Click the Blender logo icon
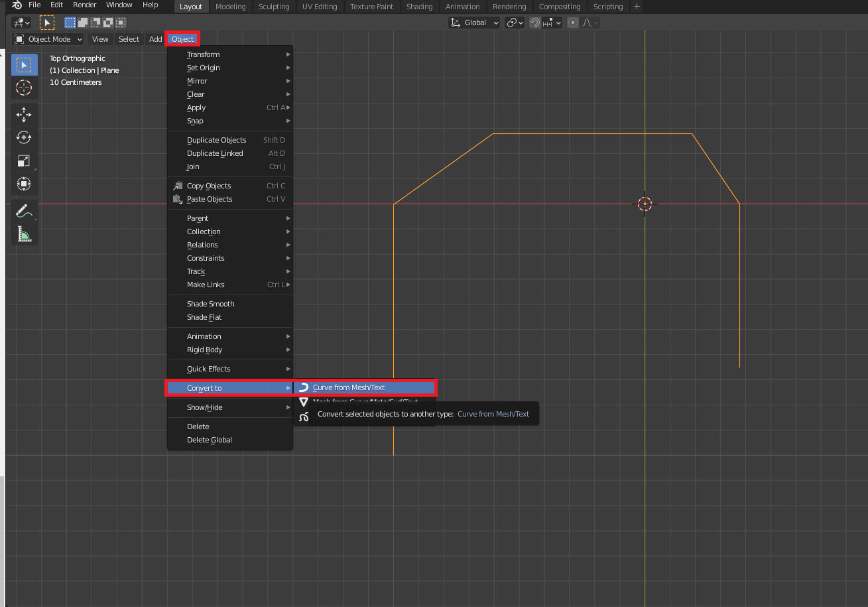The width and height of the screenshot is (868, 607). 17,5
